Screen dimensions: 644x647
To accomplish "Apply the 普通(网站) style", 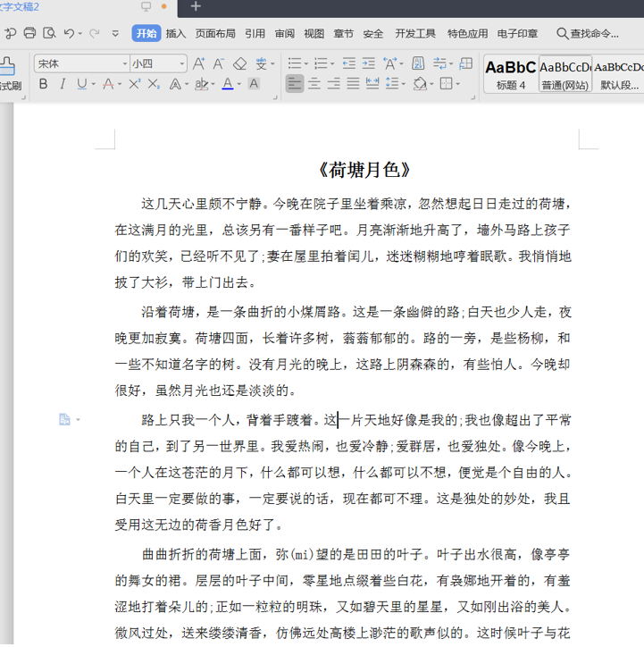I will tap(565, 74).
